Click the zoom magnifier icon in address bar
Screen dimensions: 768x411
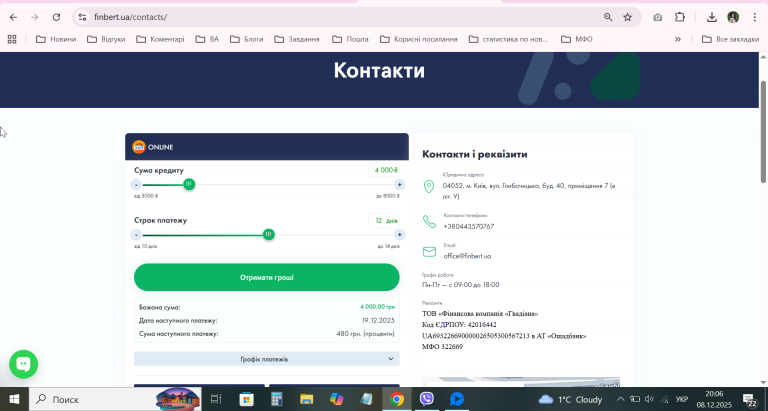click(x=608, y=17)
